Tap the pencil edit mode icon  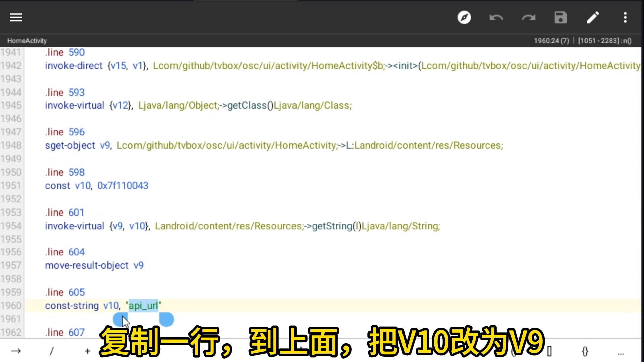tap(593, 17)
